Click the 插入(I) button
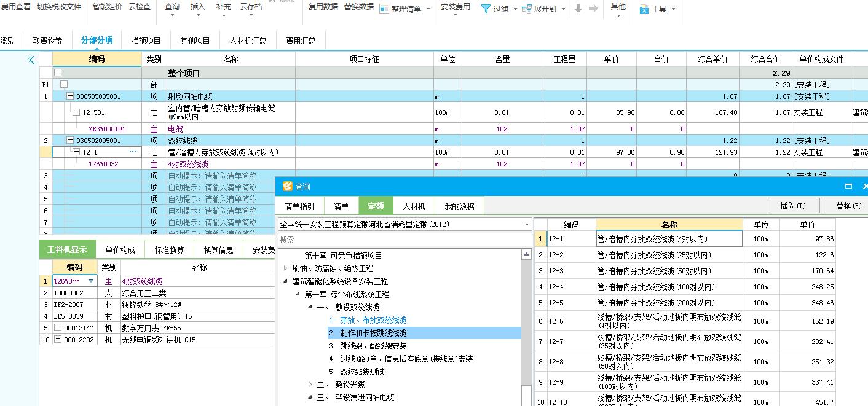 tap(792, 206)
